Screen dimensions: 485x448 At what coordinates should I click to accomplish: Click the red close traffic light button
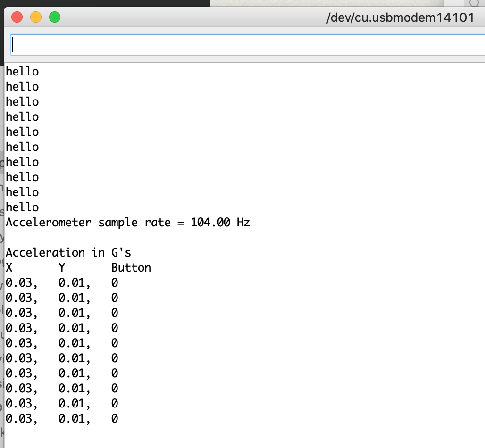17,17
